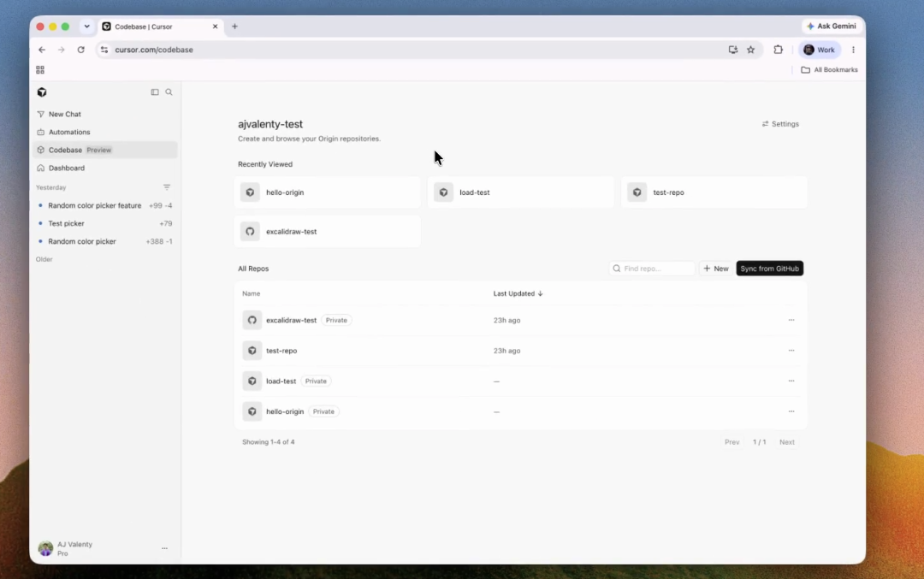Viewport: 924px width, 579px height.
Task: Open Dashboard from the sidebar
Action: 105,168
